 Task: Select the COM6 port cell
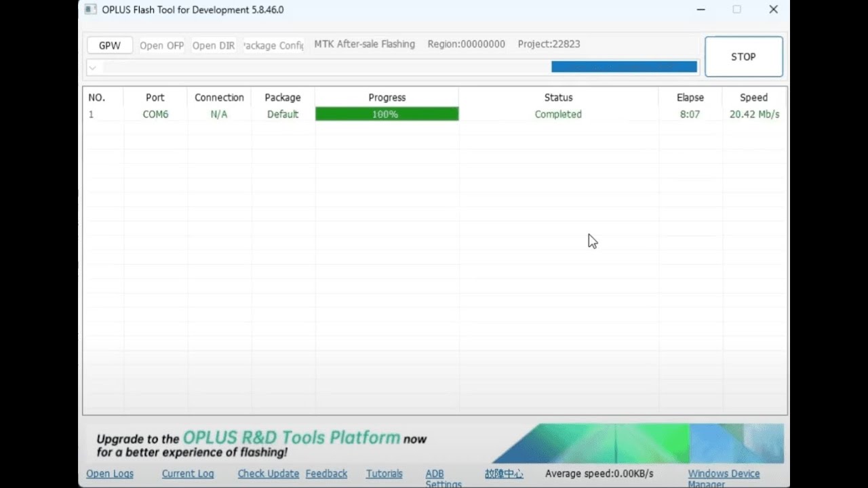click(155, 115)
